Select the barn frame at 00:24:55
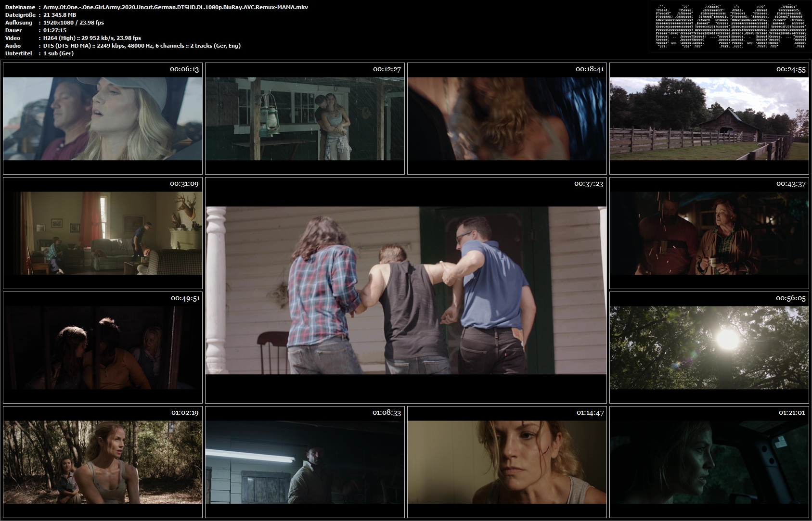Image resolution: width=812 pixels, height=521 pixels. pyautogui.click(x=709, y=118)
